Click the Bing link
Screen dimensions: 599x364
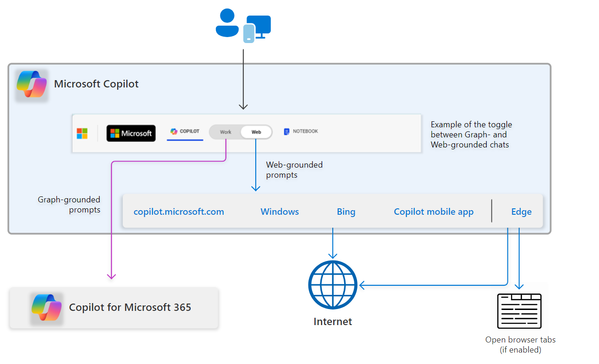click(346, 212)
